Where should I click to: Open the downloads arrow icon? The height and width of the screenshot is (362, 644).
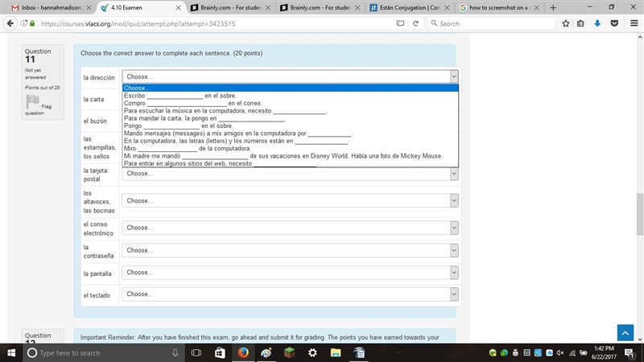pos(597,23)
